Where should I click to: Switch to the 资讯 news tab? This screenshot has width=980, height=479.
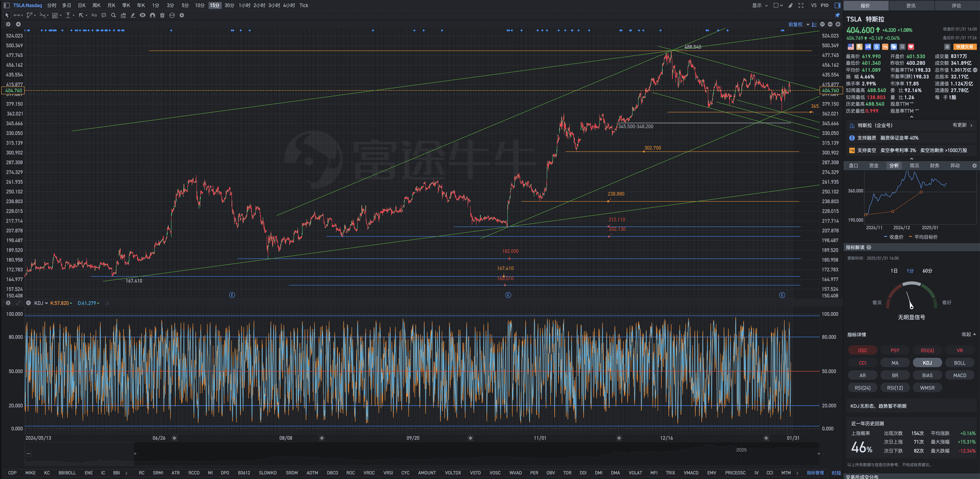pos(911,5)
